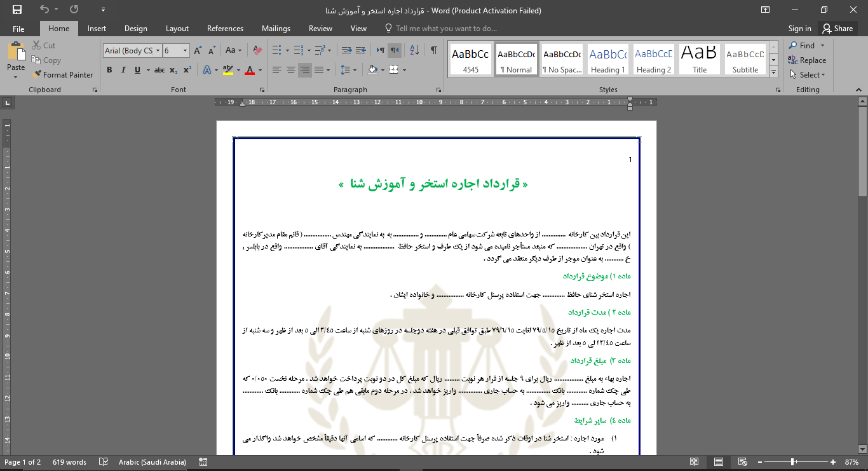This screenshot has height=471, width=868.
Task: Click the Grow Font Size icon
Action: 198,50
